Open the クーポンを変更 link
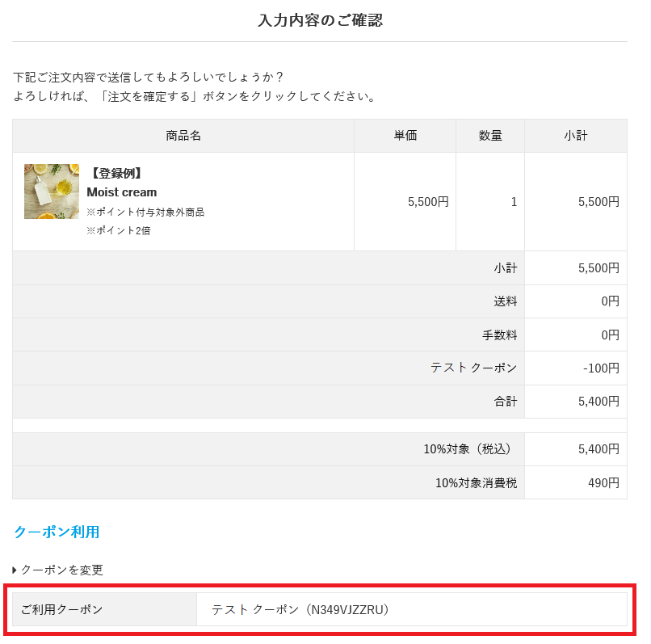651x644 pixels. click(62, 570)
